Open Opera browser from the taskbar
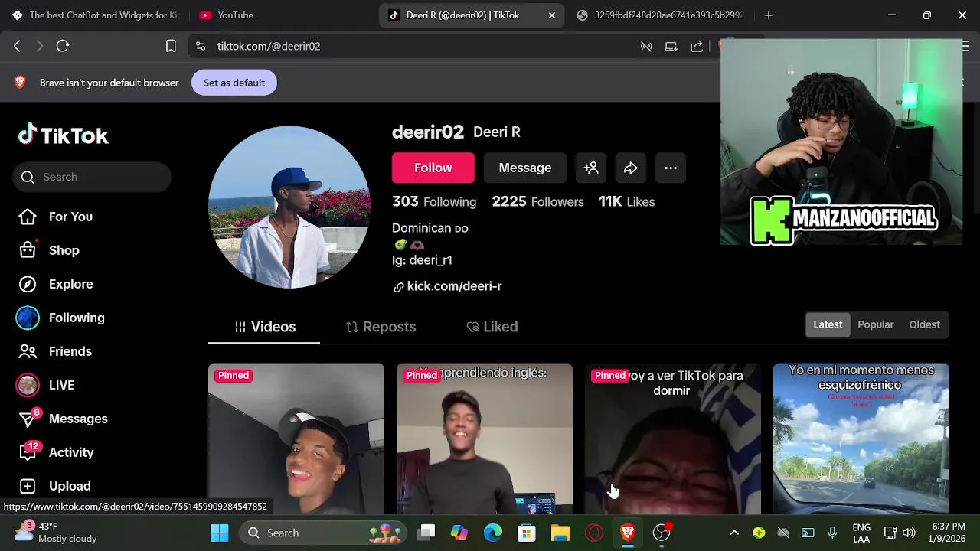This screenshot has width=980, height=551. (594, 533)
